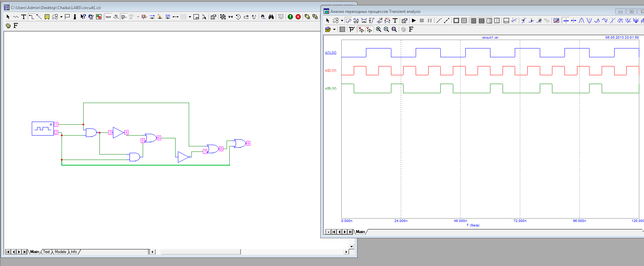Viewport: 644px width, 266px height.
Task: Click next-page arrow in Transient window tab navigator
Action: [345, 232]
